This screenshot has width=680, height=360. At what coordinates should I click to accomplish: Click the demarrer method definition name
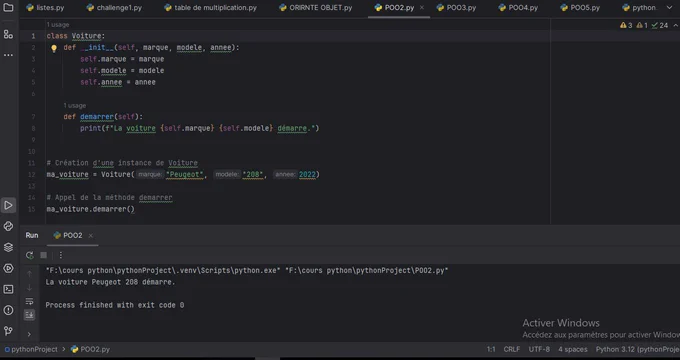(x=97, y=117)
